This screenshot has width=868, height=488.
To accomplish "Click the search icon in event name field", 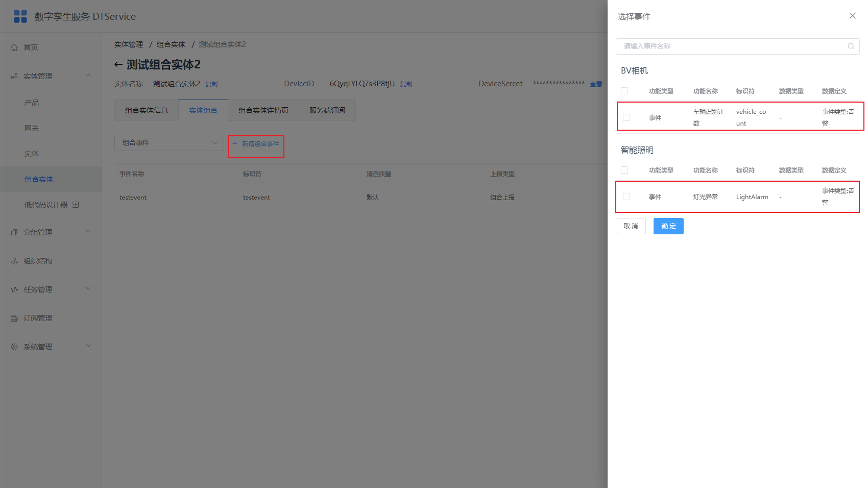I will pyautogui.click(x=851, y=46).
